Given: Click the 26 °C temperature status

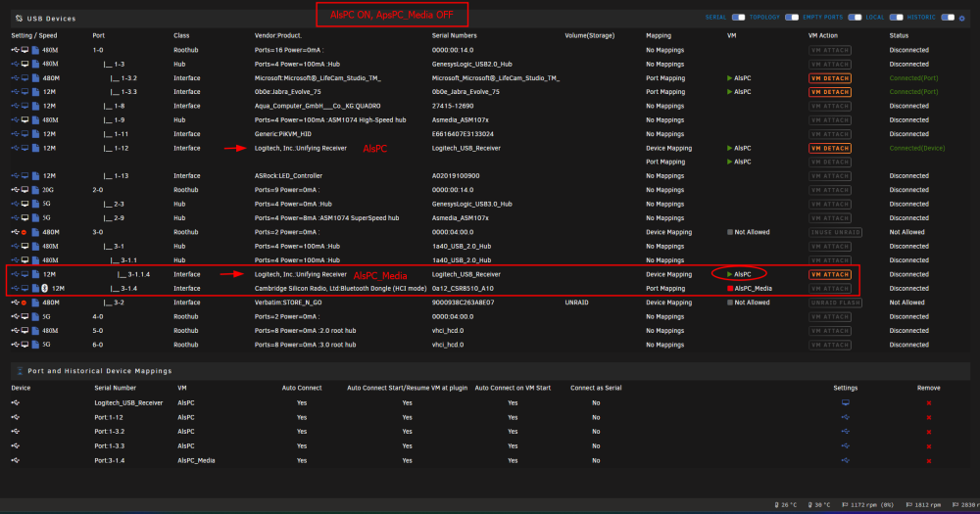Looking at the screenshot, I should [785, 504].
